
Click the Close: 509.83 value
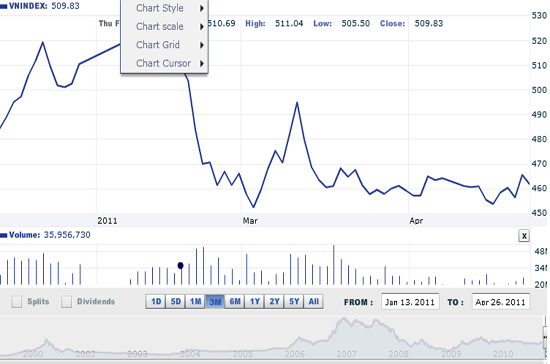coord(411,23)
